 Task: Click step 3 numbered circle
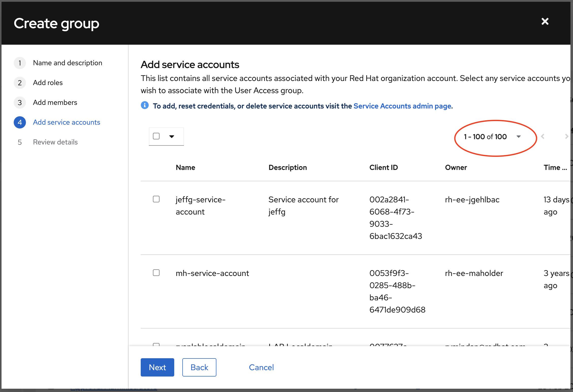coord(20,103)
